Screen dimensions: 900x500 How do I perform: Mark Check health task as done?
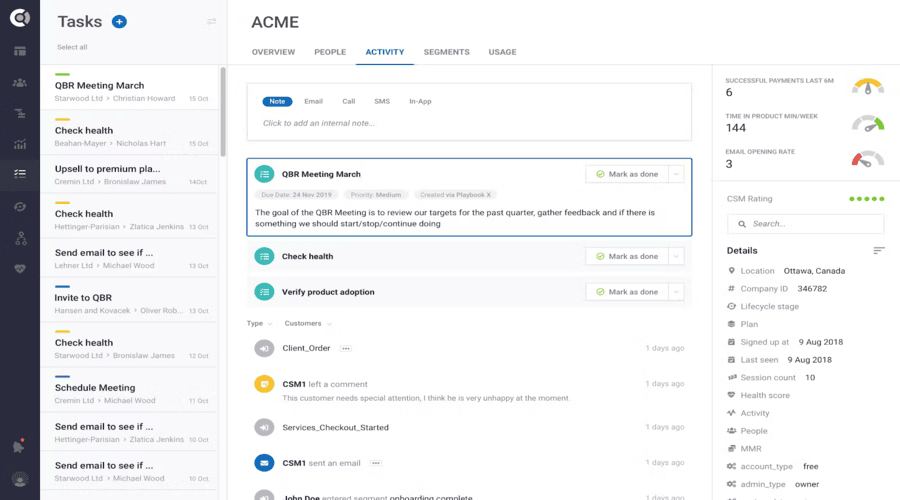[x=626, y=256]
